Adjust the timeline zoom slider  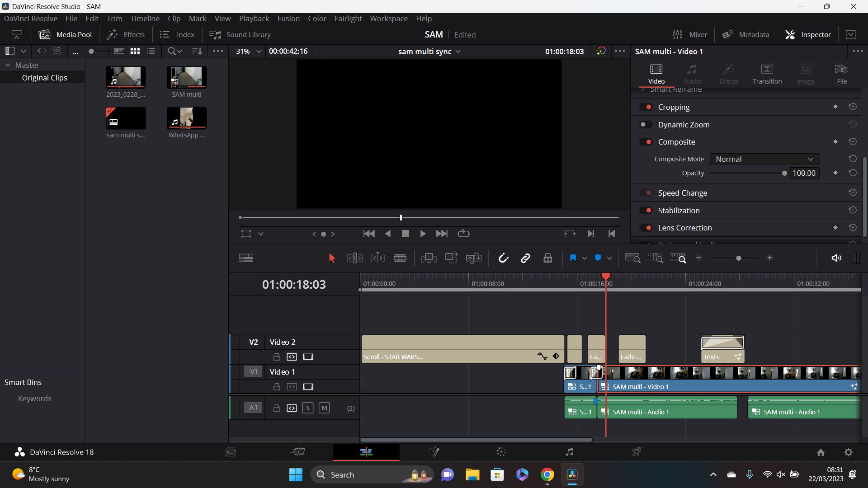click(739, 258)
